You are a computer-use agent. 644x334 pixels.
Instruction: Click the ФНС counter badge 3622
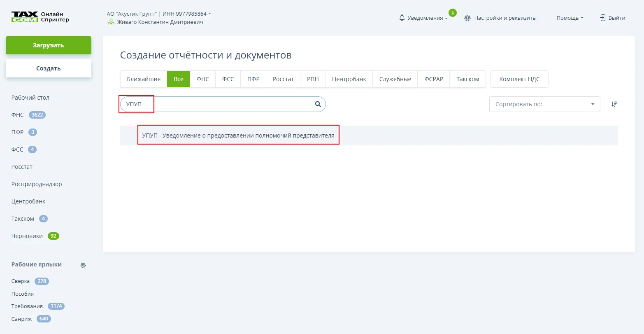(x=37, y=115)
